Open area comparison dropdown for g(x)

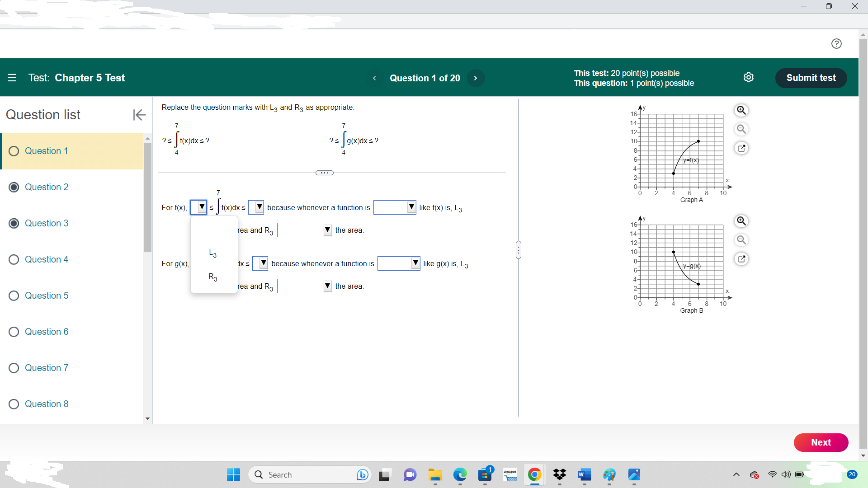(305, 286)
